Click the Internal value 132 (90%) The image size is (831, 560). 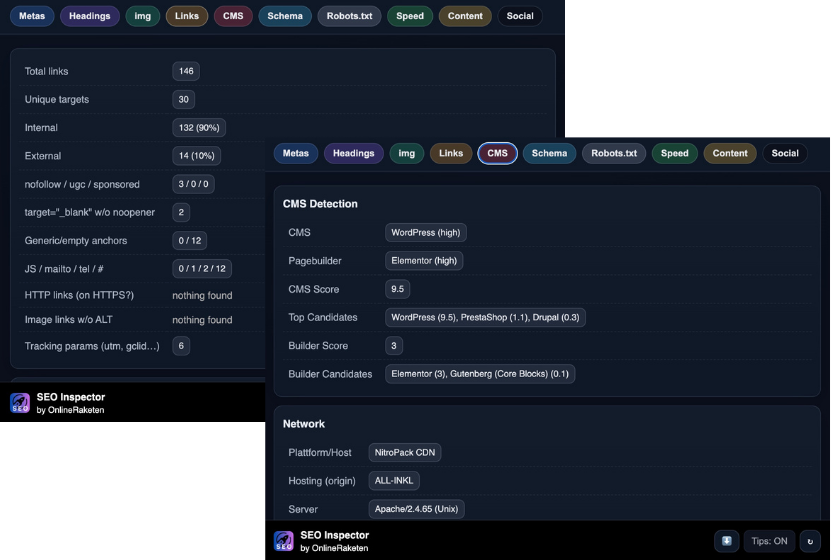click(199, 128)
